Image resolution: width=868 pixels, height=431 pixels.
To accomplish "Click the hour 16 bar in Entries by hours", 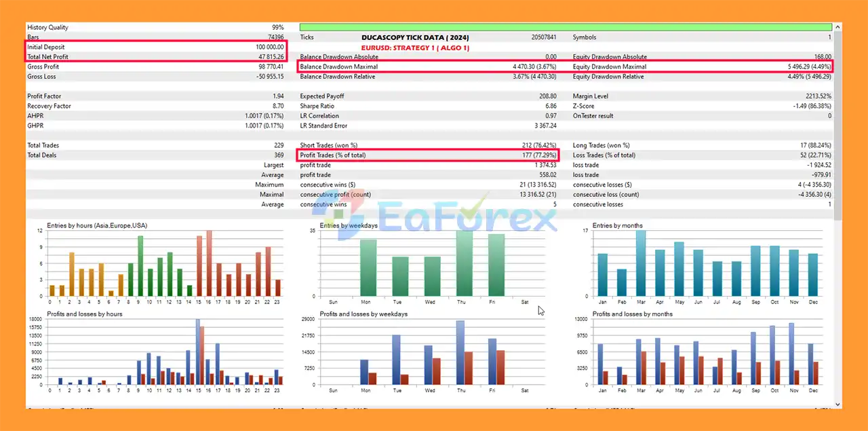I will [x=209, y=263].
